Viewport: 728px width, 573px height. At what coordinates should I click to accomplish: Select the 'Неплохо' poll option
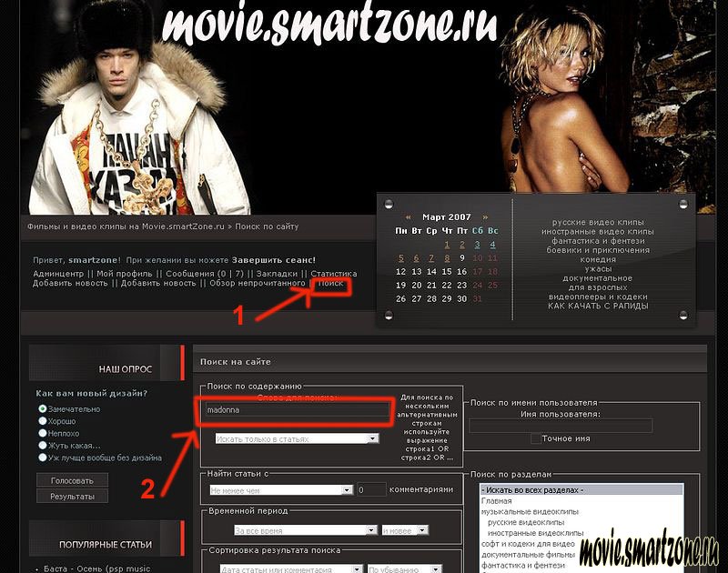click(43, 433)
